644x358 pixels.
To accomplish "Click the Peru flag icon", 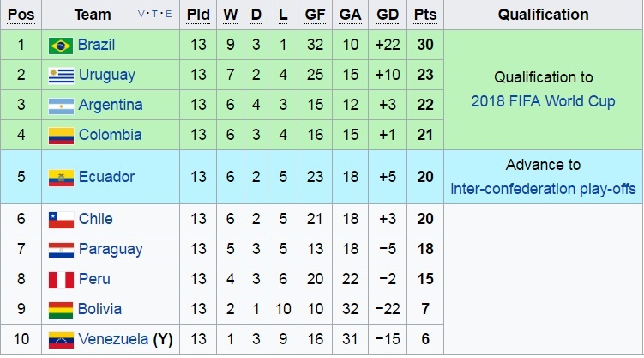I will pyautogui.click(x=60, y=279).
